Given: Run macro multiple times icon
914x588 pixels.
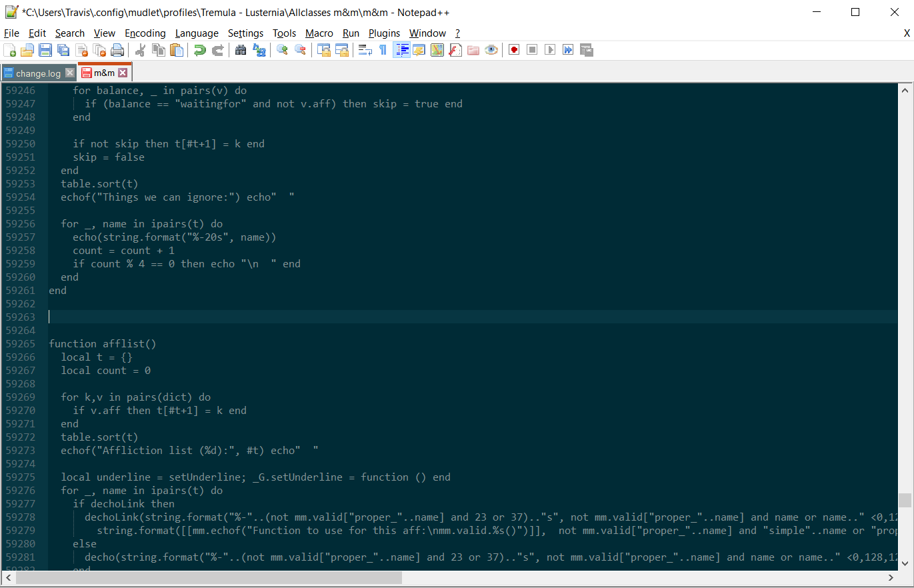Looking at the screenshot, I should [568, 50].
